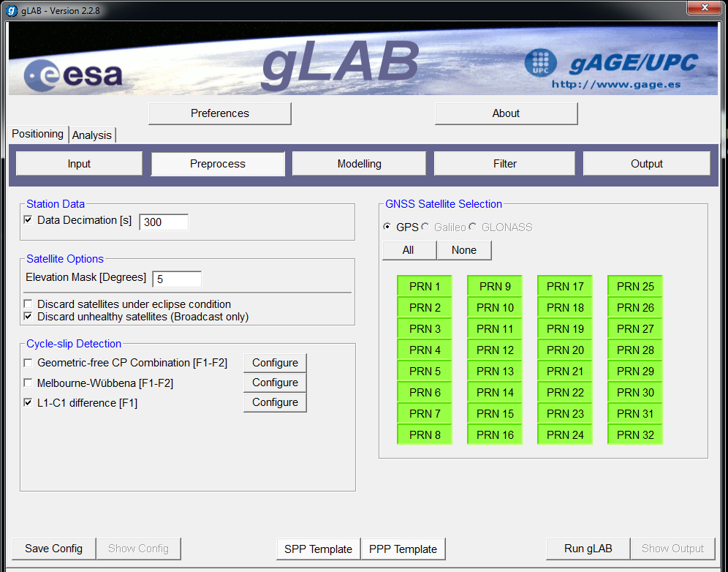The image size is (728, 572).
Task: Toggle satellite PRN 5
Action: pyautogui.click(x=425, y=372)
